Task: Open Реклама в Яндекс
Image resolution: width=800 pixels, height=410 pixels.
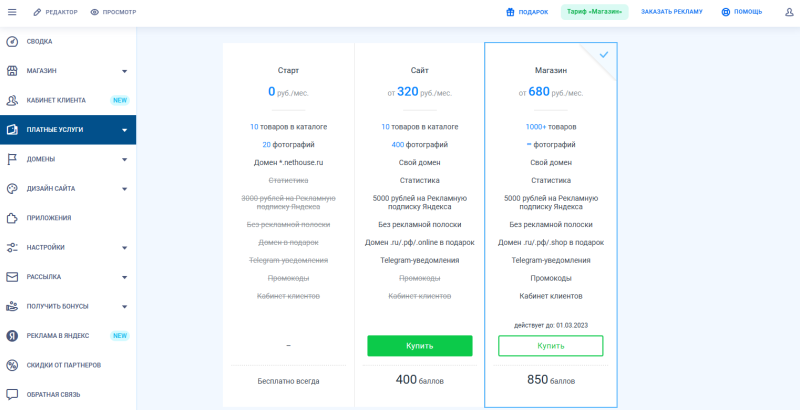Action: click(x=68, y=336)
